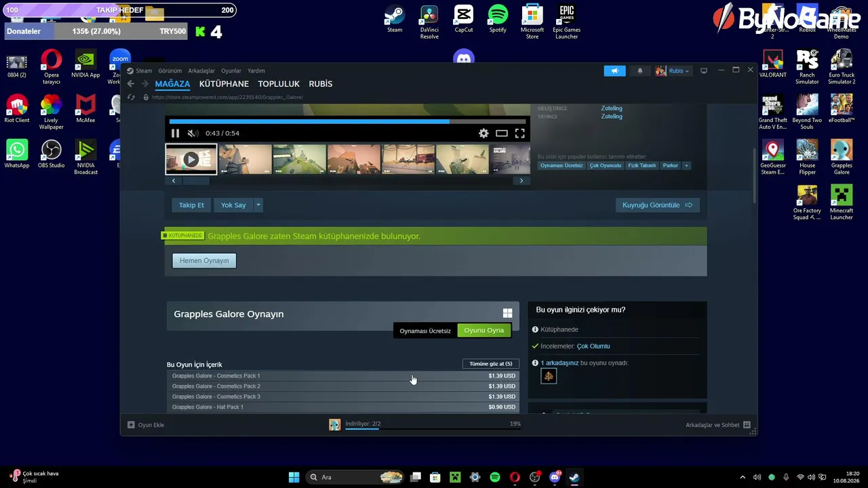Go back with Steam's back arrow
868x488 pixels.
131,84
